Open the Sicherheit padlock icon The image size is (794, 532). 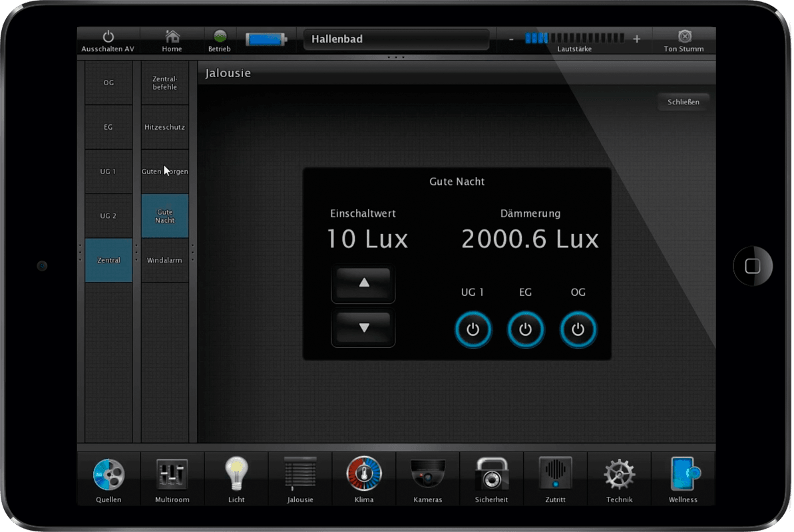[x=491, y=475]
